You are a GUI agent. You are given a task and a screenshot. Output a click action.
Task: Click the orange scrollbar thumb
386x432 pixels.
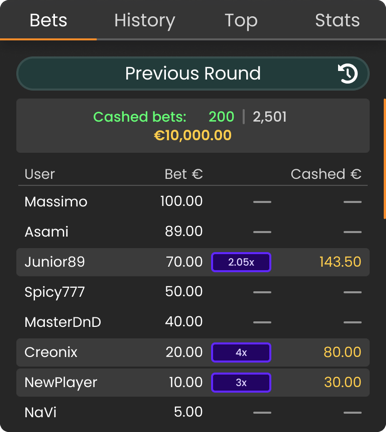[384, 159]
